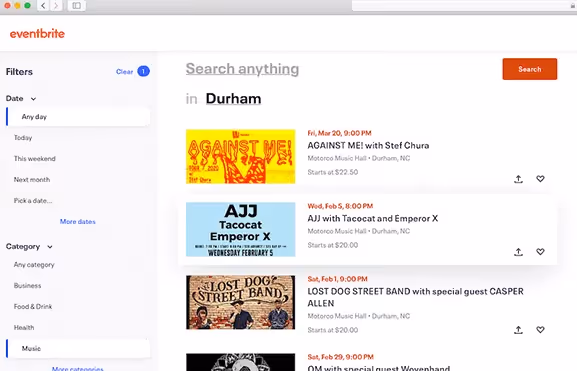Save the AJJ with Tacocat event with heart icon
Viewport: 577px width, 371px height.
[540, 252]
